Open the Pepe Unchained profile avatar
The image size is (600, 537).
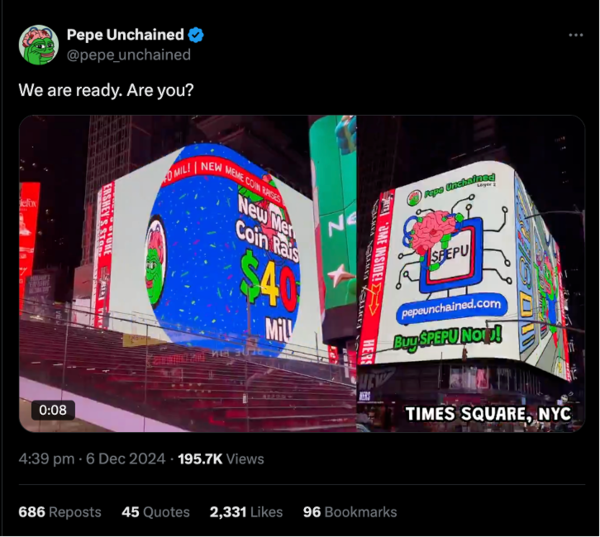pyautogui.click(x=39, y=45)
